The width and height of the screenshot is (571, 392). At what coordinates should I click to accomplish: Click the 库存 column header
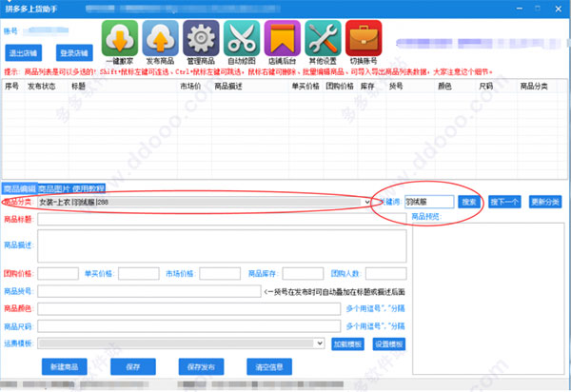tap(367, 87)
